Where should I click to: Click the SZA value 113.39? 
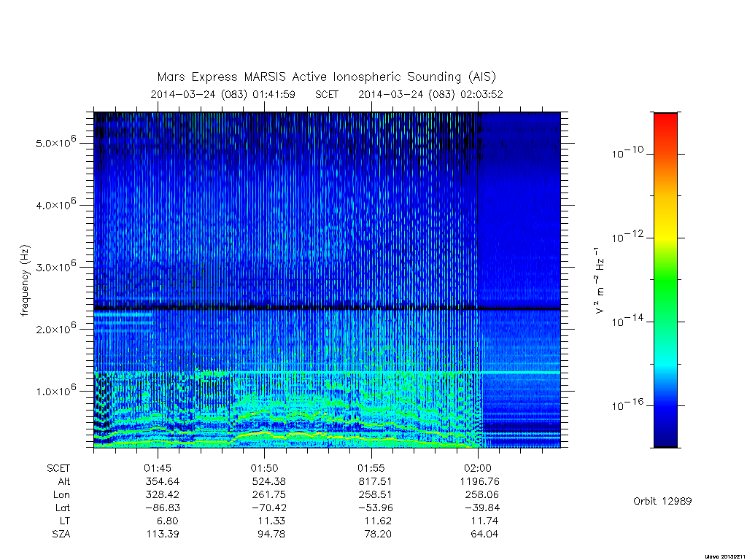click(163, 534)
